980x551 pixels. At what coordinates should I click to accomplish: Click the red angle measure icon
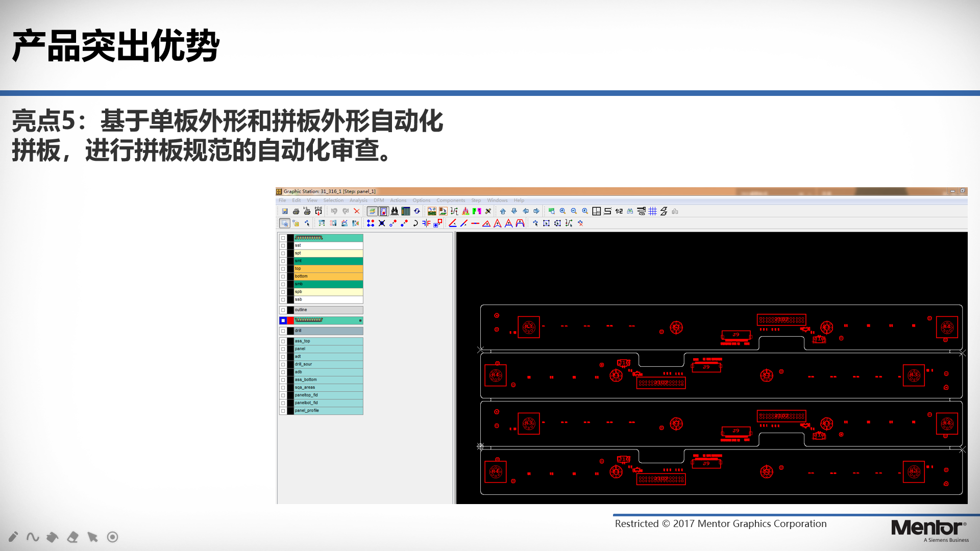pyautogui.click(x=453, y=223)
